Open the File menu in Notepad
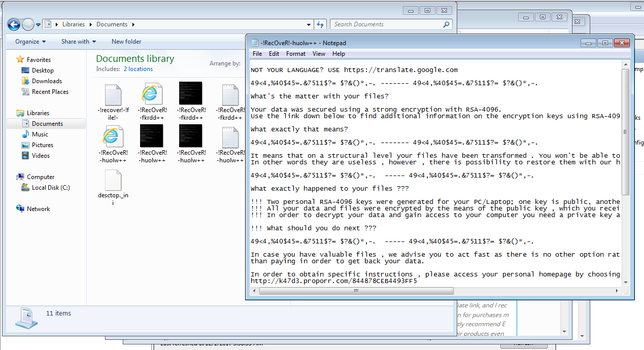The height and width of the screenshot is (350, 644). coord(257,54)
